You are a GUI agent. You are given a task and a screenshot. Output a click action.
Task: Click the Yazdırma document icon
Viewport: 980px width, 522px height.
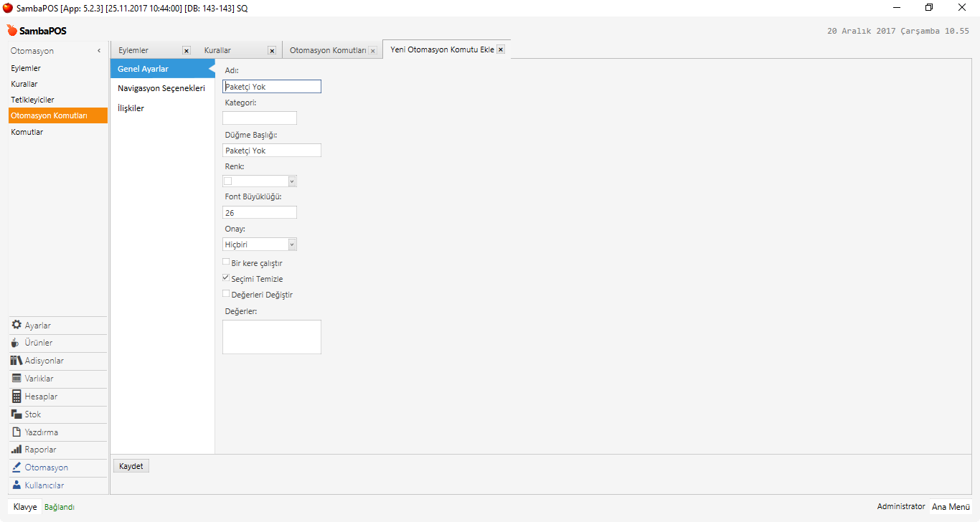pyautogui.click(x=17, y=432)
